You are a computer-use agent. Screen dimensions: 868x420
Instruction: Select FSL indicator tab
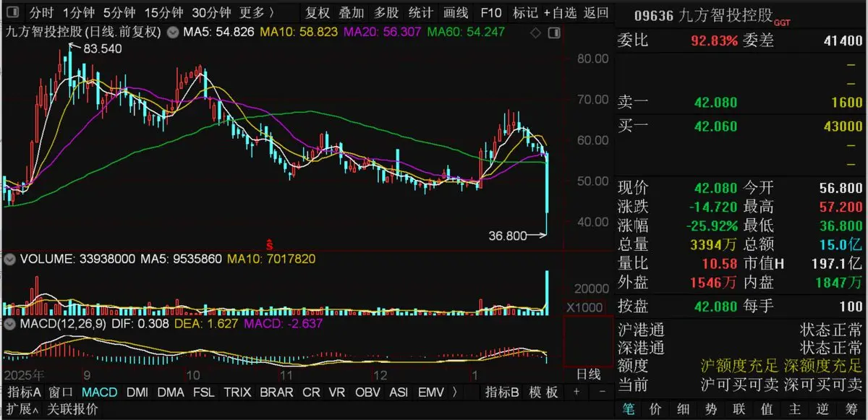(x=204, y=392)
